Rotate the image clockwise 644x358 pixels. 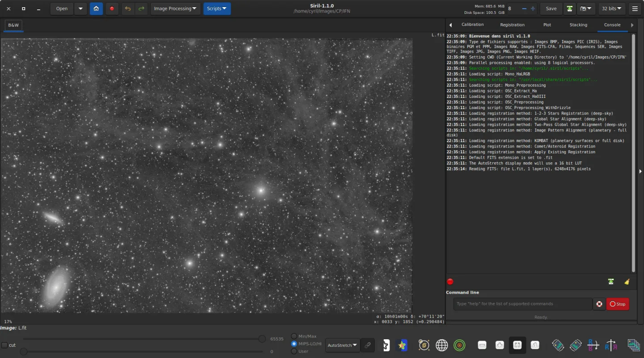coord(576,345)
